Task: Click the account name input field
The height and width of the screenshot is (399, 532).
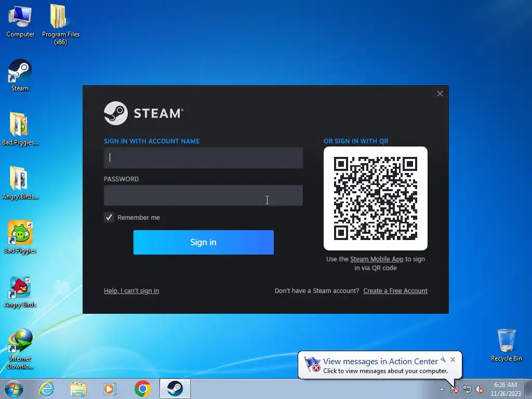Action: click(203, 158)
